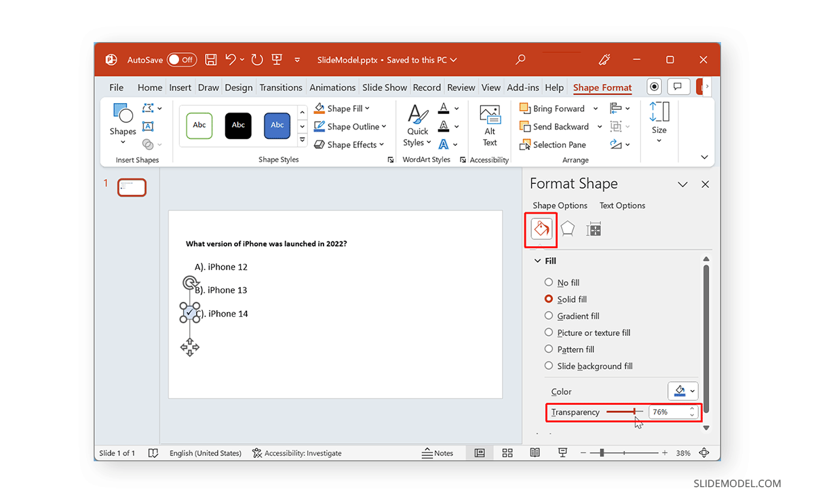This screenshot has height=504, width=814.
Task: Select Slide background fill option
Action: click(549, 366)
